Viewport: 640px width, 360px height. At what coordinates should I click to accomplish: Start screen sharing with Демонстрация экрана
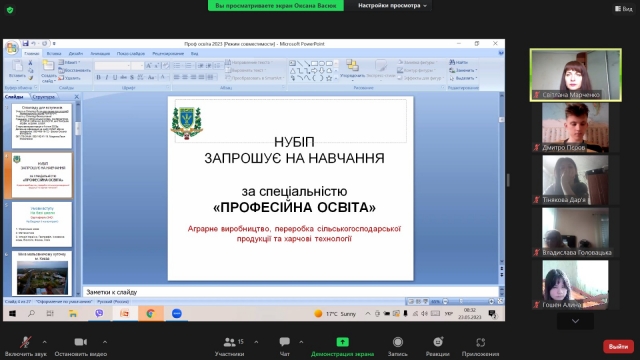tap(342, 346)
